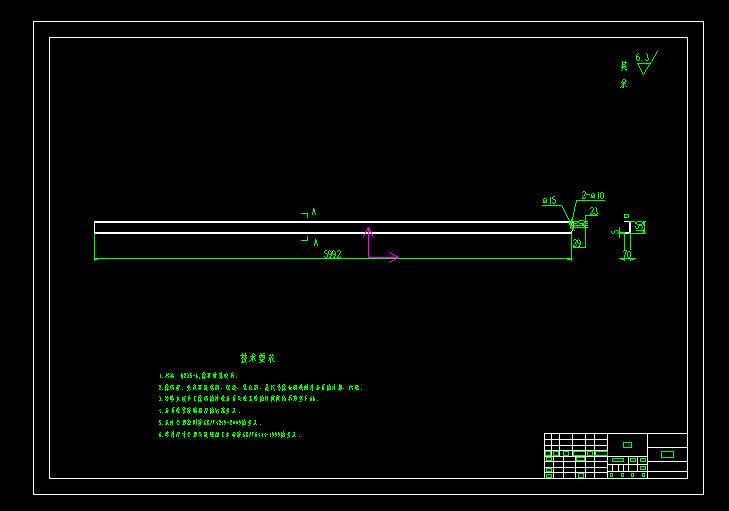Click the large drawing-number cell in title block

click(667, 454)
